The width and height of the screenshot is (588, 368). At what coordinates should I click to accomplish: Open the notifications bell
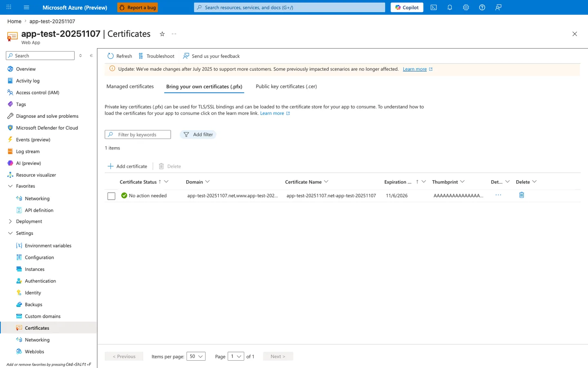(x=450, y=7)
